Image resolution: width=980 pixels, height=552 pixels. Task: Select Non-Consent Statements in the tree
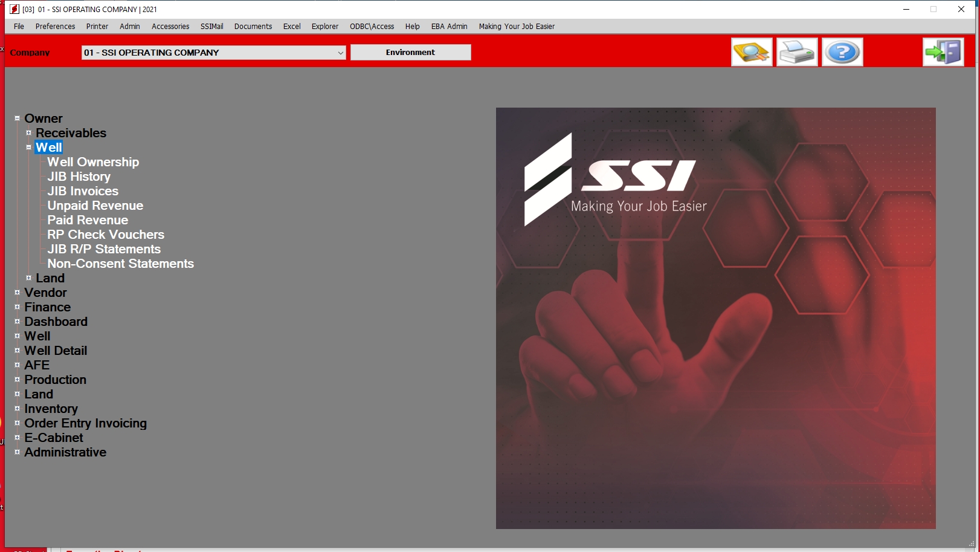(x=121, y=264)
